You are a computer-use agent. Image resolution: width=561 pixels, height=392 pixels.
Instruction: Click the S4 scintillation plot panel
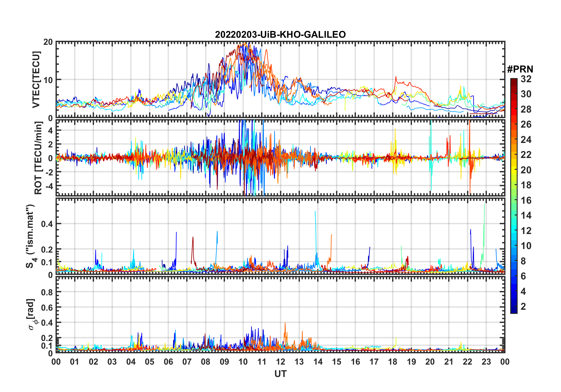tap(280, 236)
